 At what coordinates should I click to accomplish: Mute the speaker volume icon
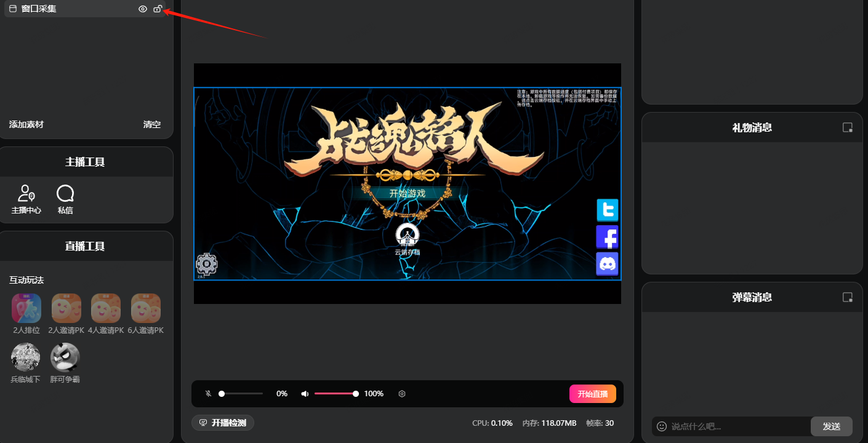(305, 394)
